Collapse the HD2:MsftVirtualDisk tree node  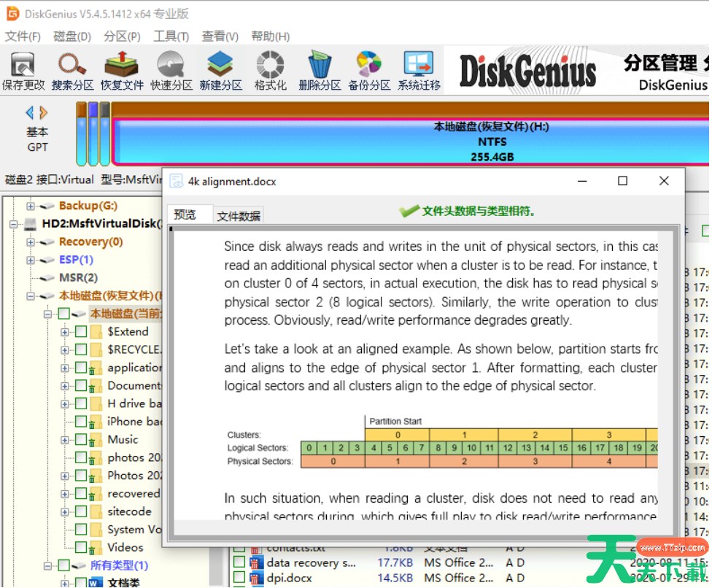click(14, 224)
